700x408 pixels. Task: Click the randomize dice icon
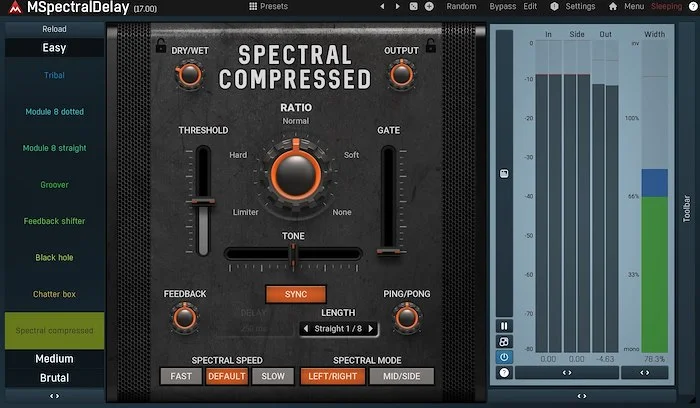coord(414,6)
